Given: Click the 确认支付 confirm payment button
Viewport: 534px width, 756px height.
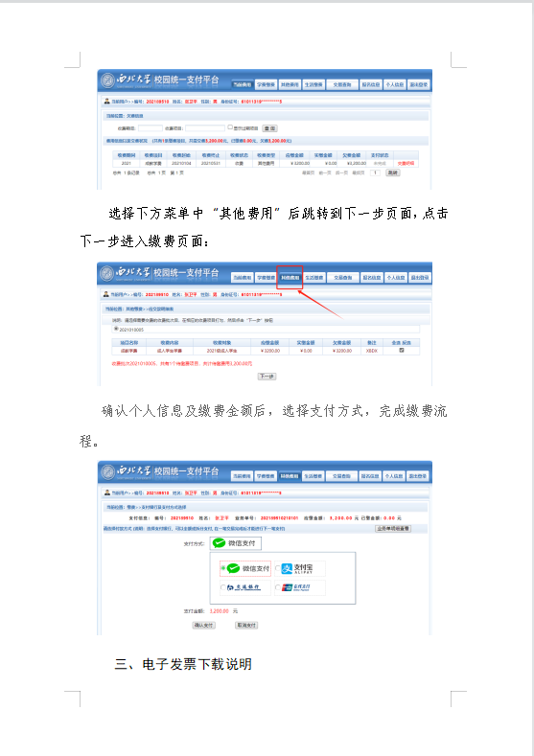Looking at the screenshot, I should click(203, 626).
